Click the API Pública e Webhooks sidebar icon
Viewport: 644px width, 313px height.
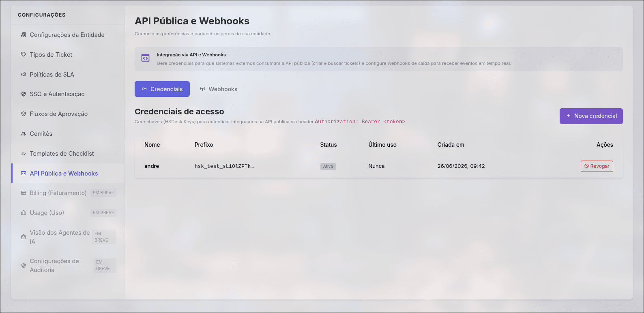click(x=24, y=173)
